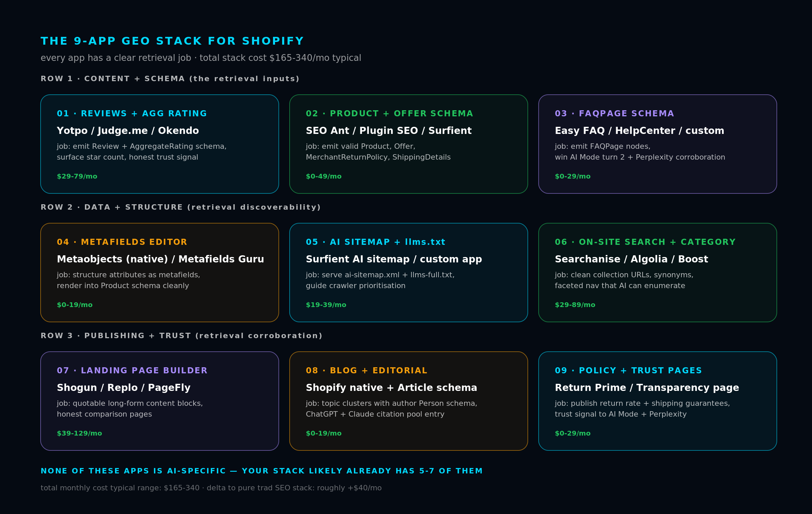Viewport: 812px width, 514px height.
Task: Click 'job: publish return rate + shipping guarantees,'
Action: (642, 403)
